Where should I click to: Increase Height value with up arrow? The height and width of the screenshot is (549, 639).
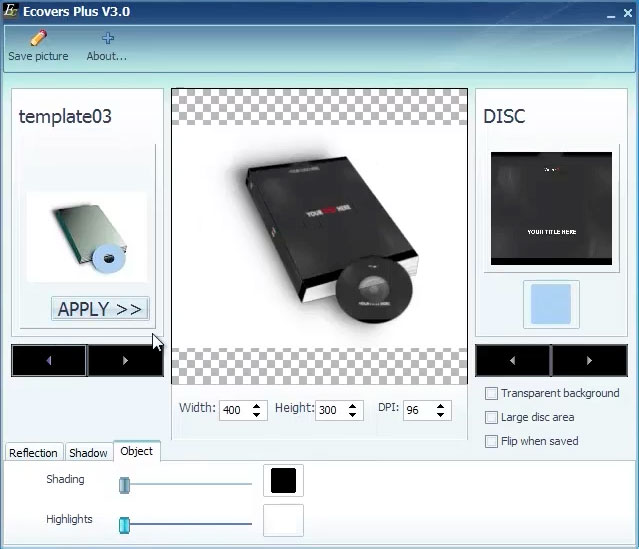[353, 406]
